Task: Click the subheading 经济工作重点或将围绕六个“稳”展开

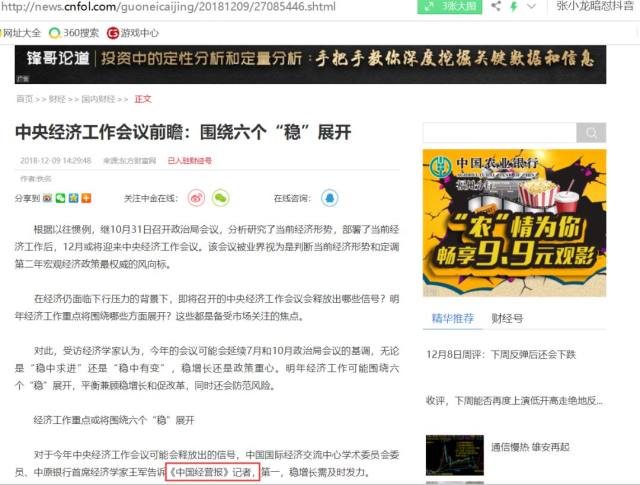Action: click(x=114, y=420)
